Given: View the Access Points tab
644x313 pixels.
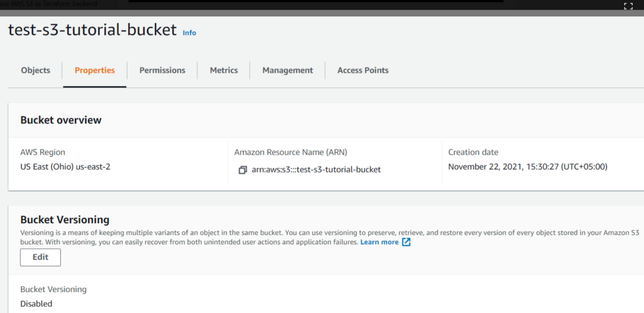Looking at the screenshot, I should 363,70.
